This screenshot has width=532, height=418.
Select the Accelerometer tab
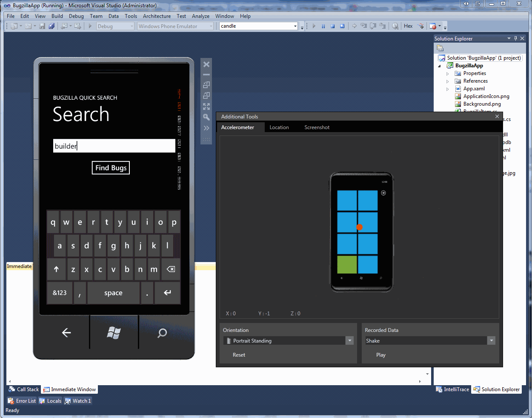[x=237, y=127]
